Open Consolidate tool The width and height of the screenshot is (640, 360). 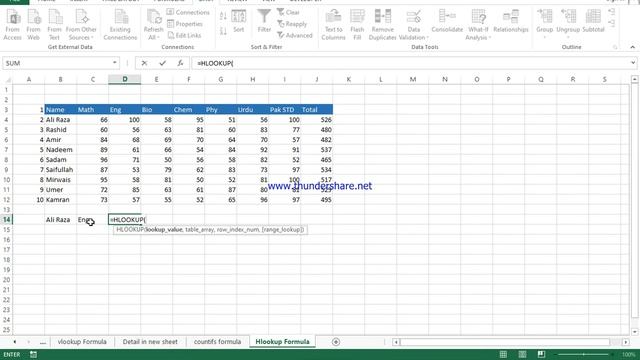447,21
